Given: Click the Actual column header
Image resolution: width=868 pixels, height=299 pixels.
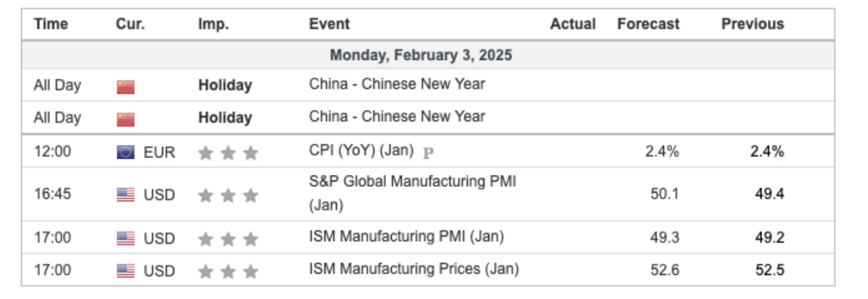Looking at the screenshot, I should pos(573,24).
